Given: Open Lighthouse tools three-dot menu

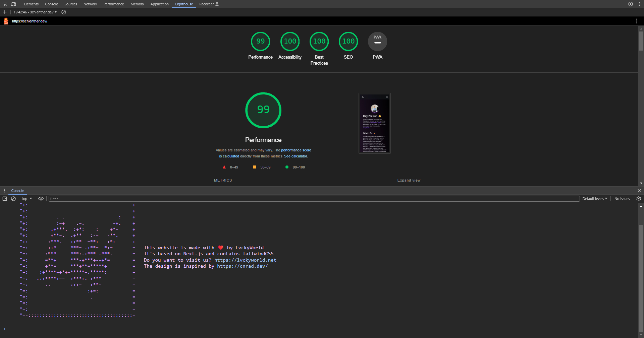Looking at the screenshot, I should click(x=636, y=21).
